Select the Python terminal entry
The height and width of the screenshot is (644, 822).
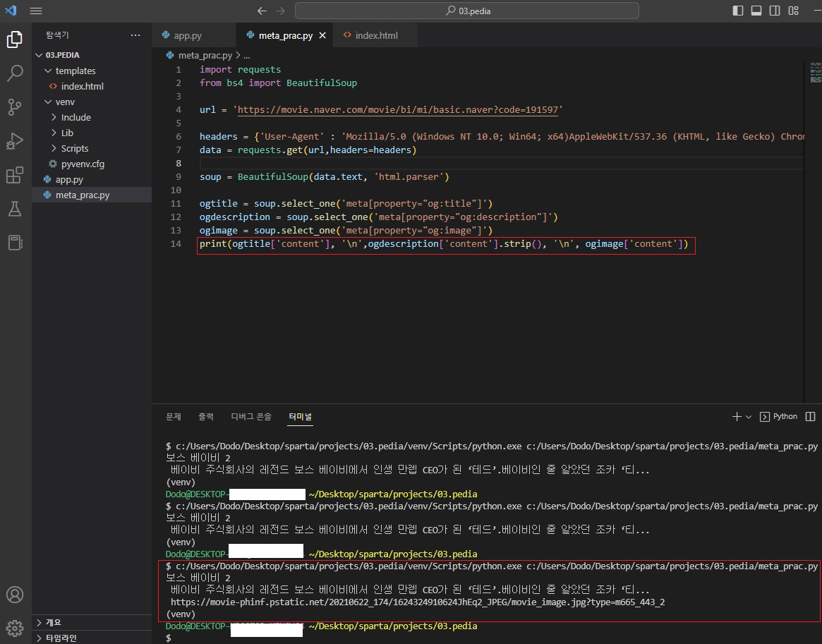(778, 417)
